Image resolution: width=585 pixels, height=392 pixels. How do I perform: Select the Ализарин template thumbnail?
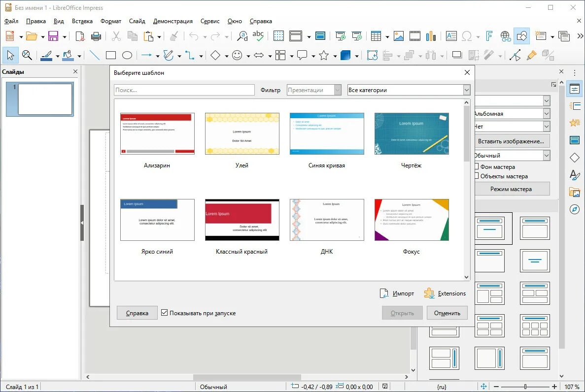coord(157,133)
